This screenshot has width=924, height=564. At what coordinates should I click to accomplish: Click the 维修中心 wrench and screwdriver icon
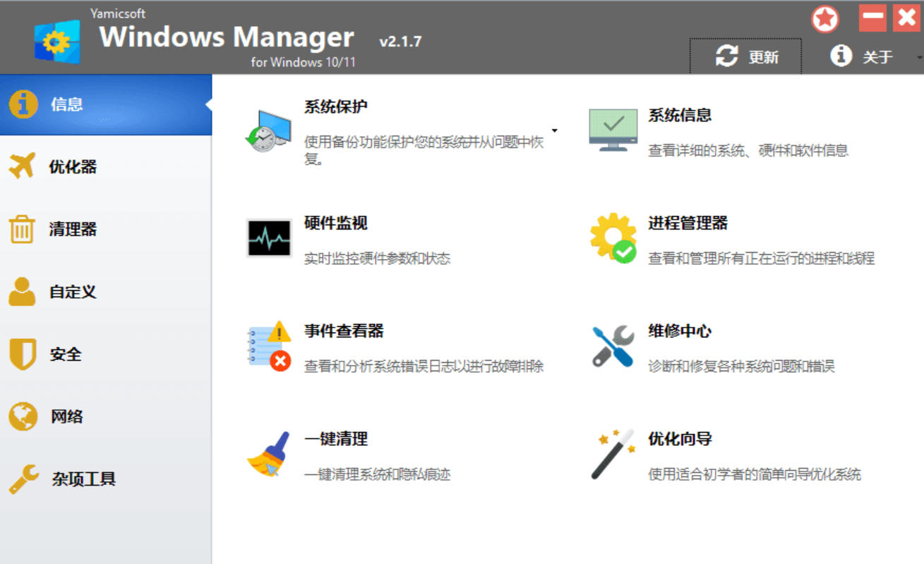(x=613, y=347)
